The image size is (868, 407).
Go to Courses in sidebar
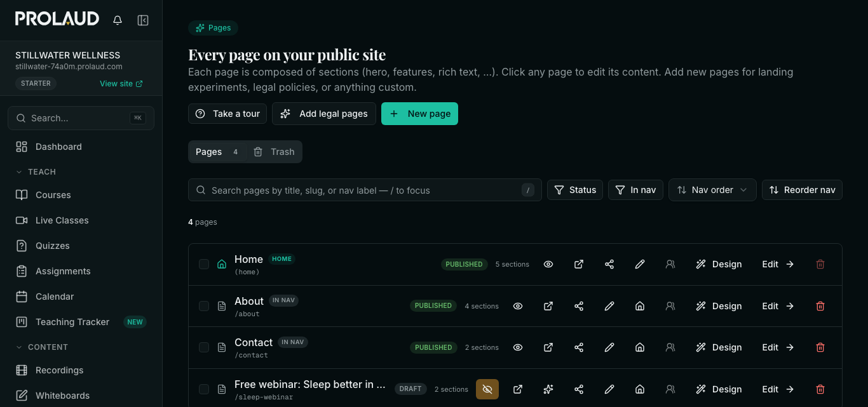pos(81,195)
